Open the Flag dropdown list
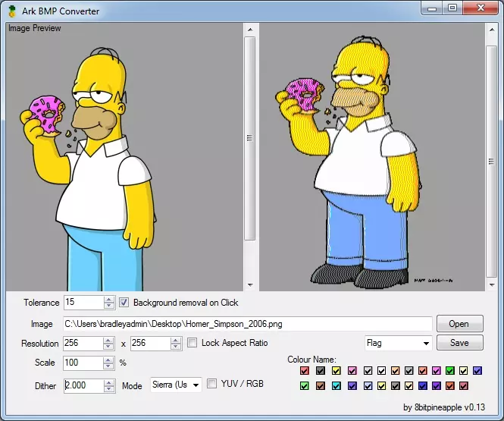 coord(398,343)
